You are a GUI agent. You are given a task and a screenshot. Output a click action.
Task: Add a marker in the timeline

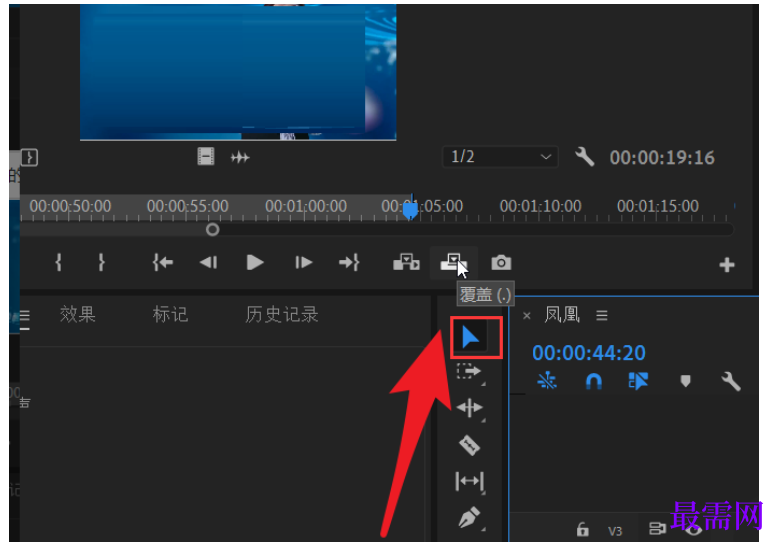[x=685, y=381]
